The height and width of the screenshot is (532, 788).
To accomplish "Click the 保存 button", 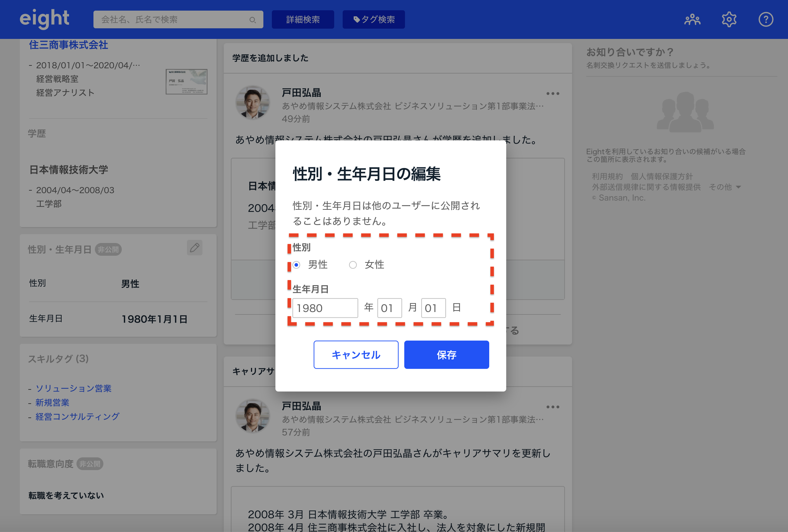I will [x=446, y=354].
